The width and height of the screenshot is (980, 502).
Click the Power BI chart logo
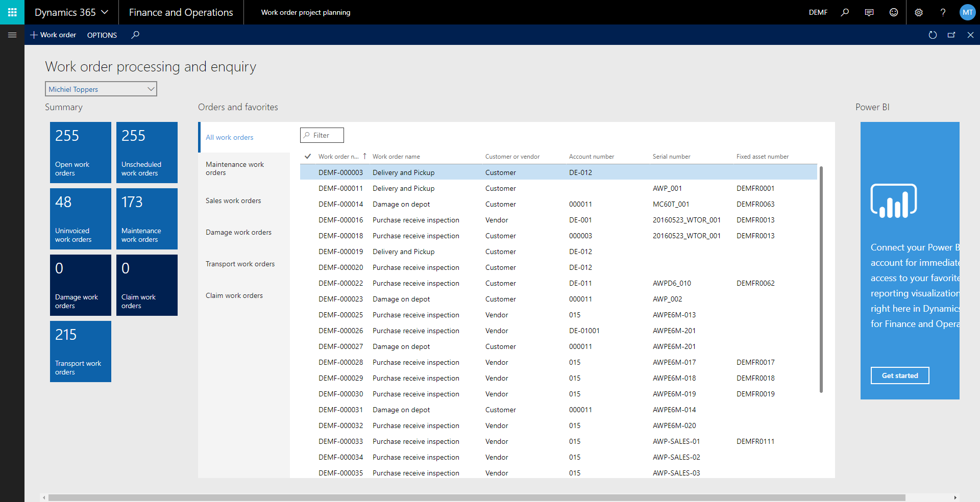point(894,201)
